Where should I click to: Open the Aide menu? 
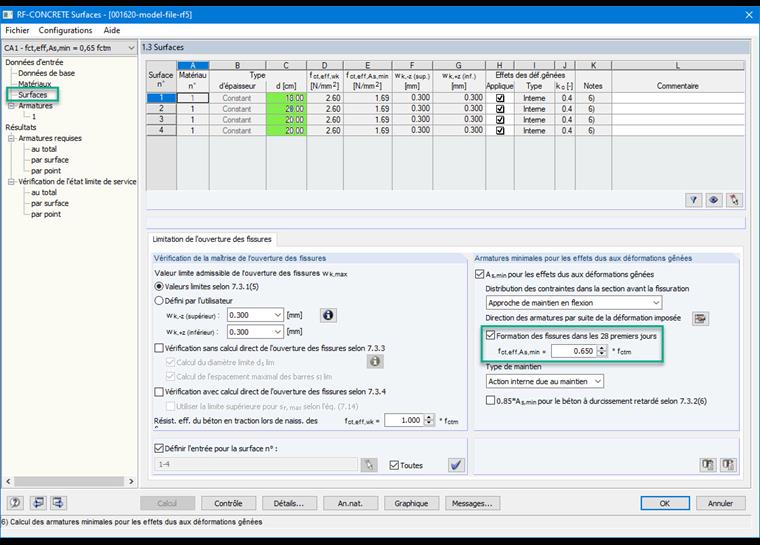pyautogui.click(x=111, y=30)
